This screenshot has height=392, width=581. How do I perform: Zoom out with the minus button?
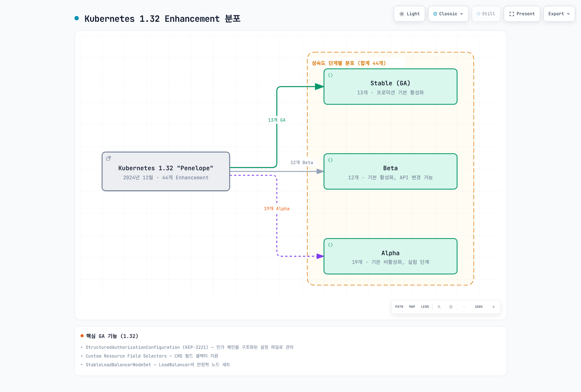[464, 307]
